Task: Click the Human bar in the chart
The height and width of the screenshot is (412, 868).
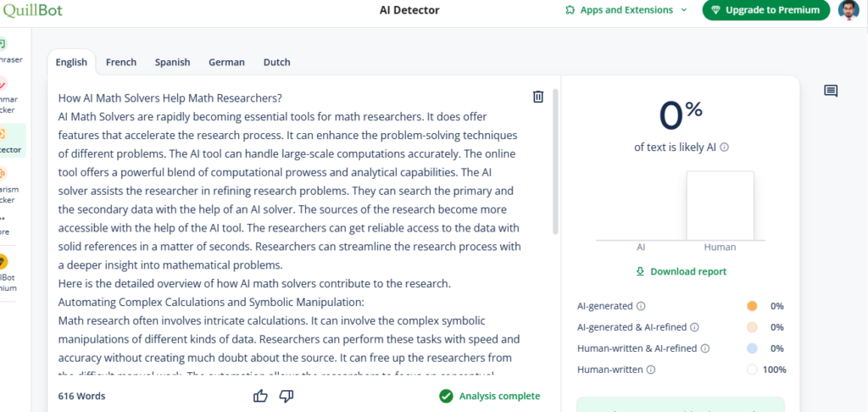Action: pyautogui.click(x=721, y=205)
